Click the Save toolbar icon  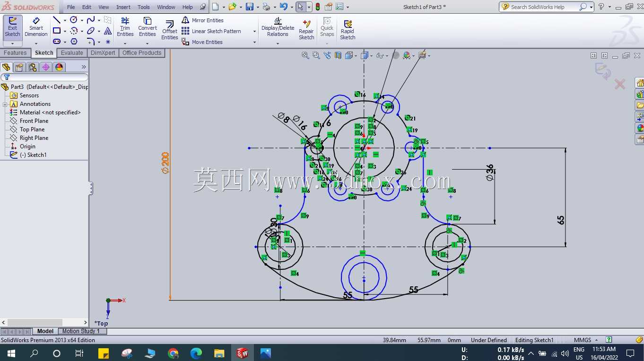[x=249, y=7]
